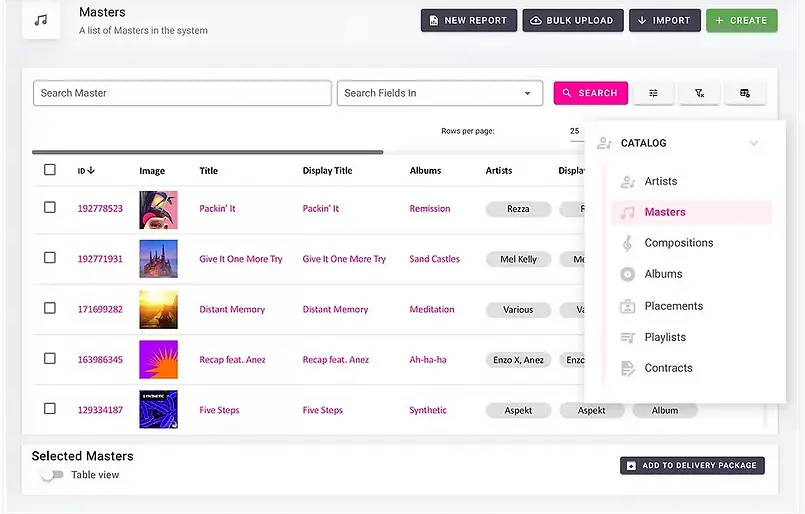Open master ID 163986345 link
This screenshot has width=805, height=514.
[100, 359]
